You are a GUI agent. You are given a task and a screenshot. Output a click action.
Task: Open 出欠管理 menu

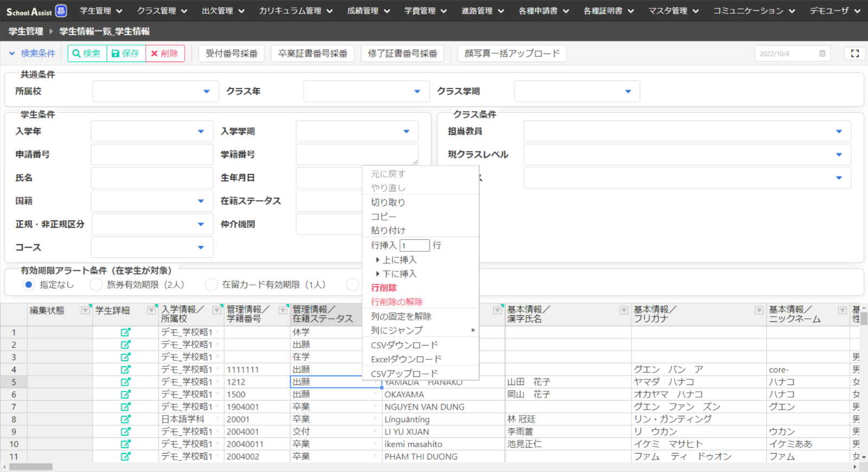point(223,11)
